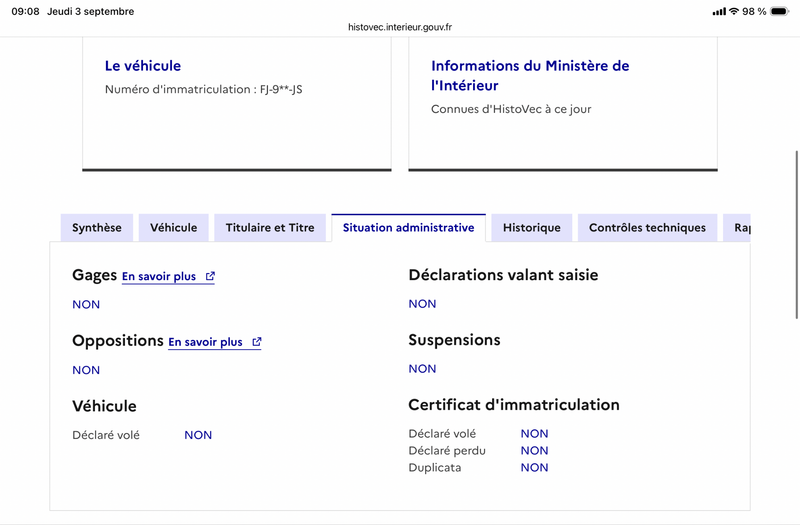Image resolution: width=800 pixels, height=525 pixels.
Task: Tap the battery icon in status bar
Action: [x=779, y=11]
